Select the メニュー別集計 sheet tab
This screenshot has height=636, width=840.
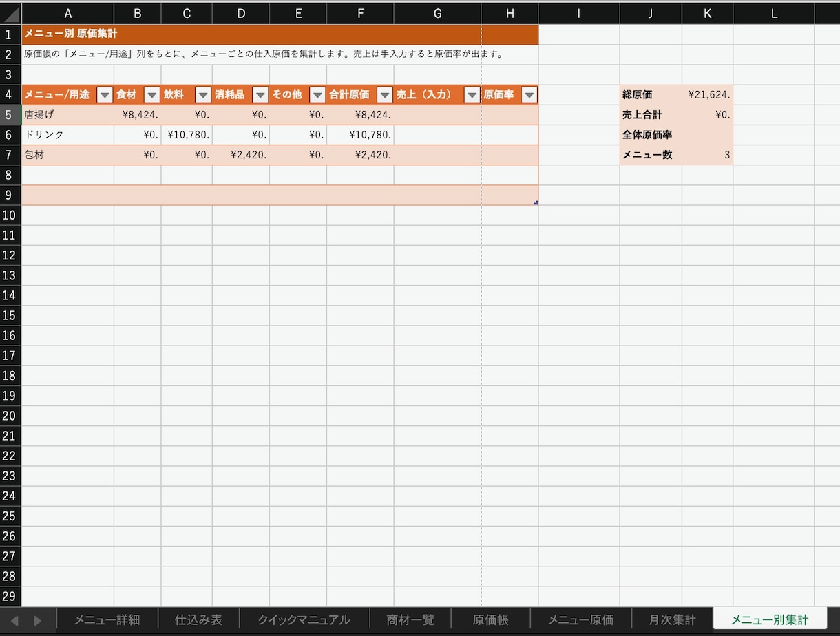click(x=770, y=619)
